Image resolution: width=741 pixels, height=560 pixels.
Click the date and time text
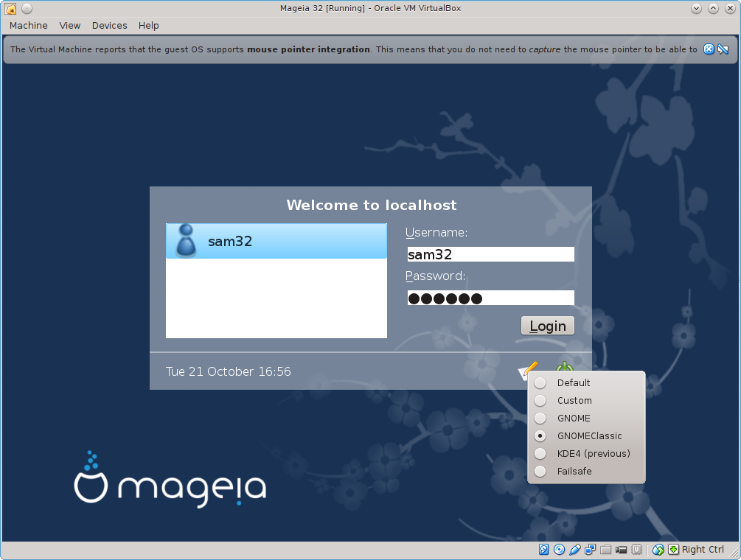(x=229, y=371)
